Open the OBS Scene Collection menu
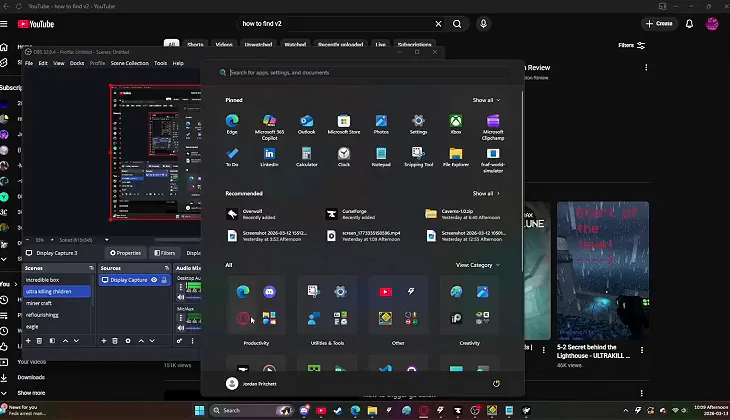 pos(129,63)
